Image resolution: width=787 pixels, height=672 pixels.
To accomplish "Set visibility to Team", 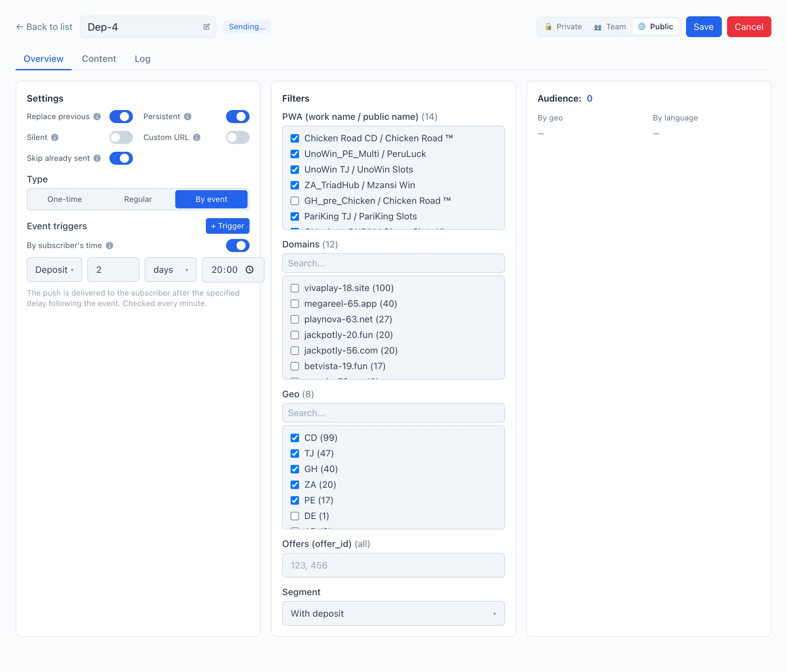I will click(x=609, y=27).
